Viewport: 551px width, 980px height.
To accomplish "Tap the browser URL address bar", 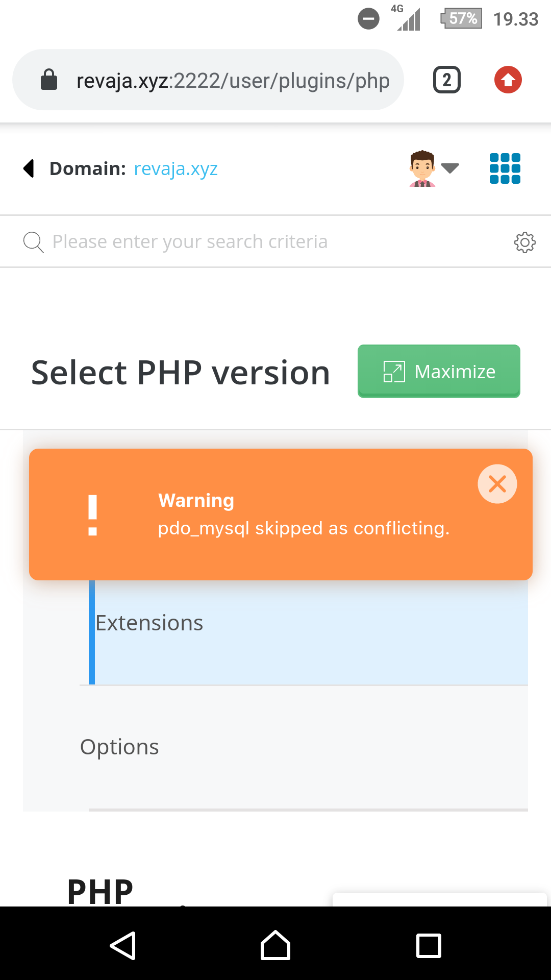I will pos(233,80).
